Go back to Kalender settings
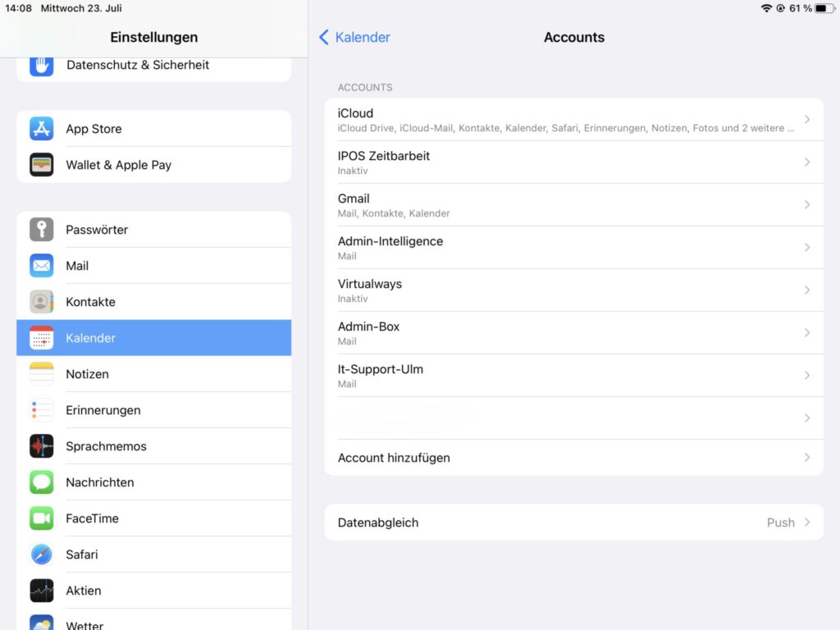The height and width of the screenshot is (630, 840). tap(354, 37)
